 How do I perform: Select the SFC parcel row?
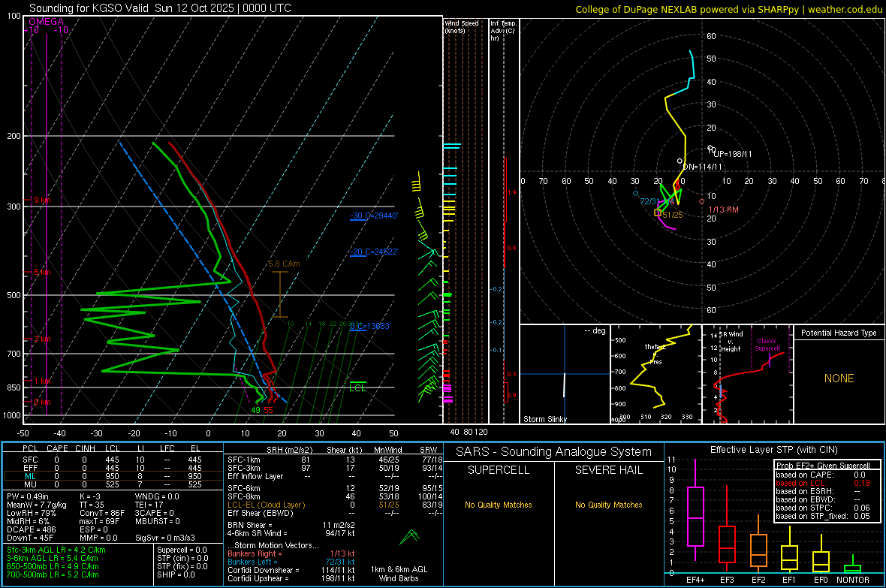coord(113,460)
